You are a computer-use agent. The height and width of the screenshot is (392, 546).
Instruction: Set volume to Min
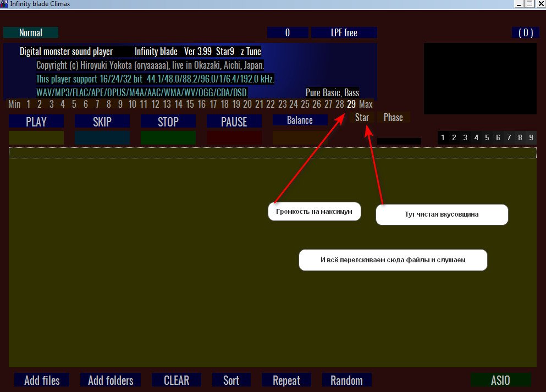14,104
